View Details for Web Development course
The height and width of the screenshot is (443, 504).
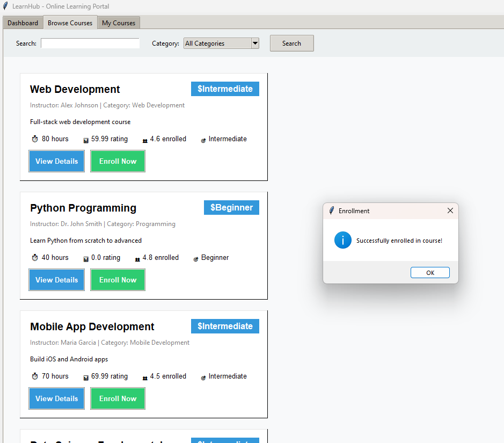click(56, 161)
